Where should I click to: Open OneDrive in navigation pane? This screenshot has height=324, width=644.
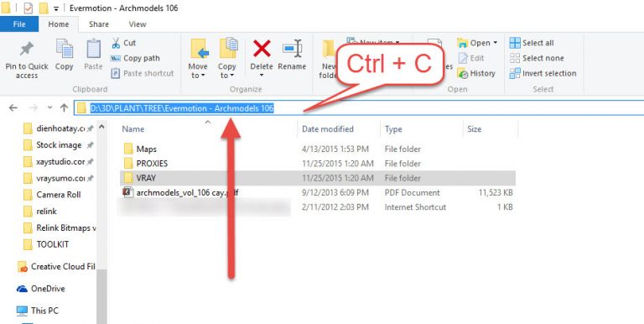pyautogui.click(x=40, y=289)
